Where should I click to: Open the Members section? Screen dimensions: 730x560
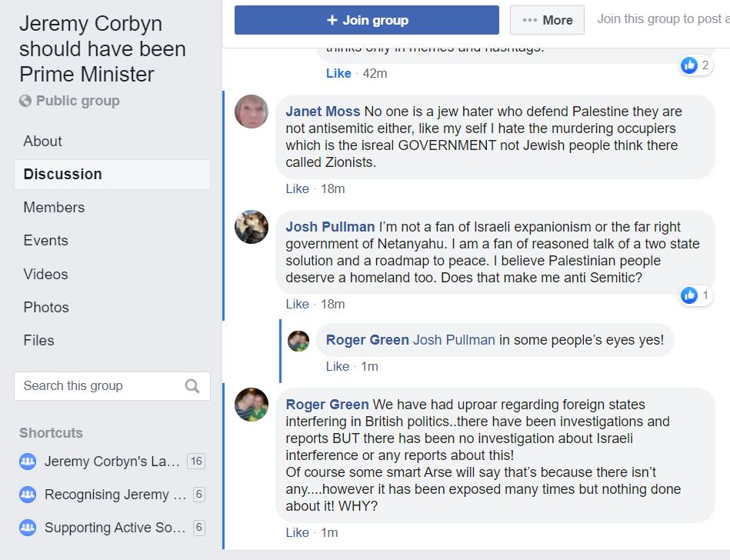[x=54, y=208]
